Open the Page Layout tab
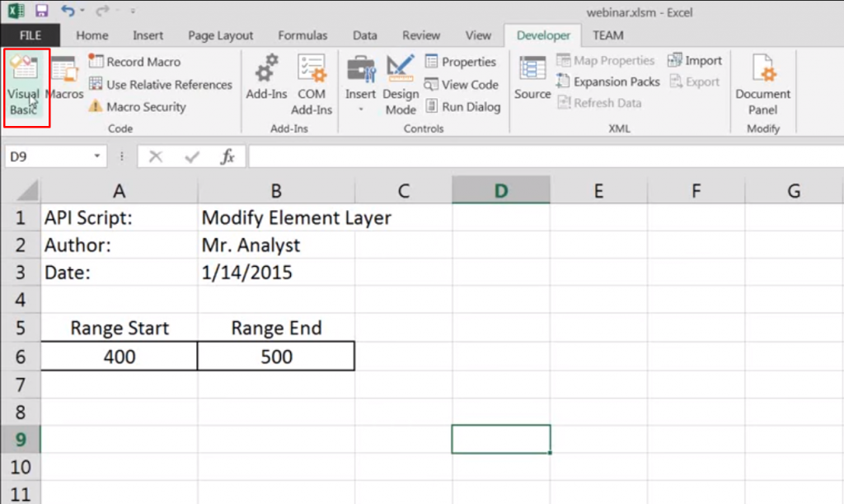844x504 pixels. [x=220, y=35]
